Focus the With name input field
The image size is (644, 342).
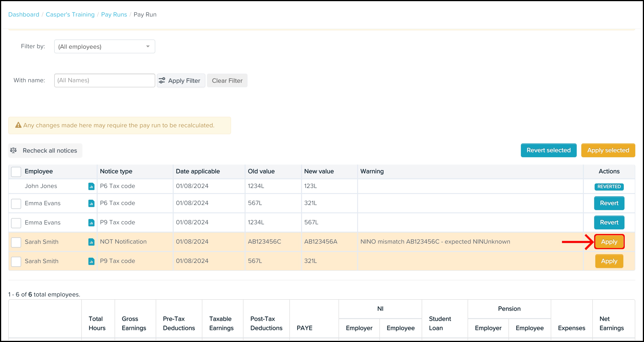click(x=105, y=80)
